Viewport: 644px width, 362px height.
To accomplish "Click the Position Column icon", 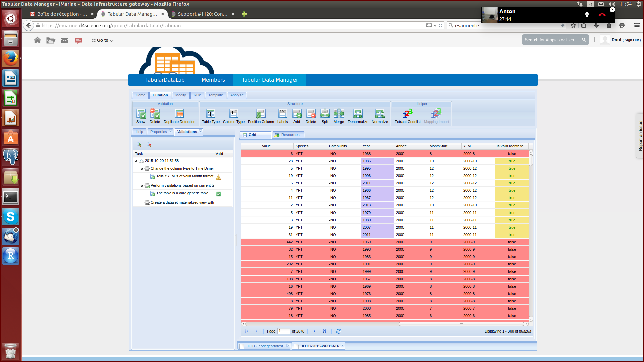I will point(261,114).
